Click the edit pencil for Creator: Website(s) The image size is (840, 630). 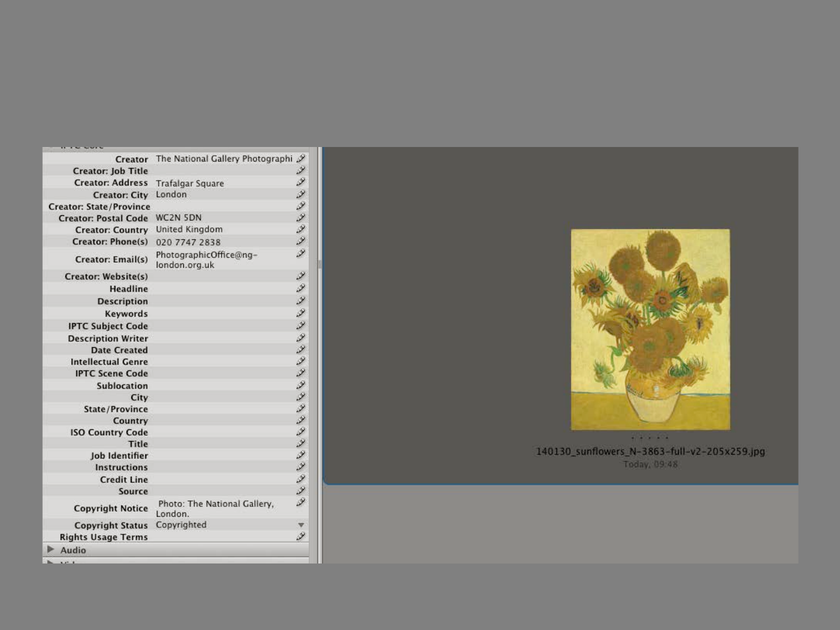301,276
